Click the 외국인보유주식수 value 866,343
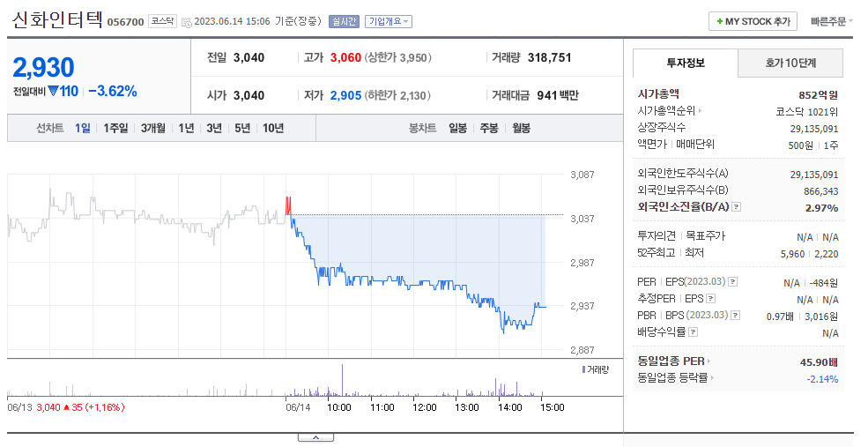The height and width of the screenshot is (447, 868). pyautogui.click(x=821, y=191)
